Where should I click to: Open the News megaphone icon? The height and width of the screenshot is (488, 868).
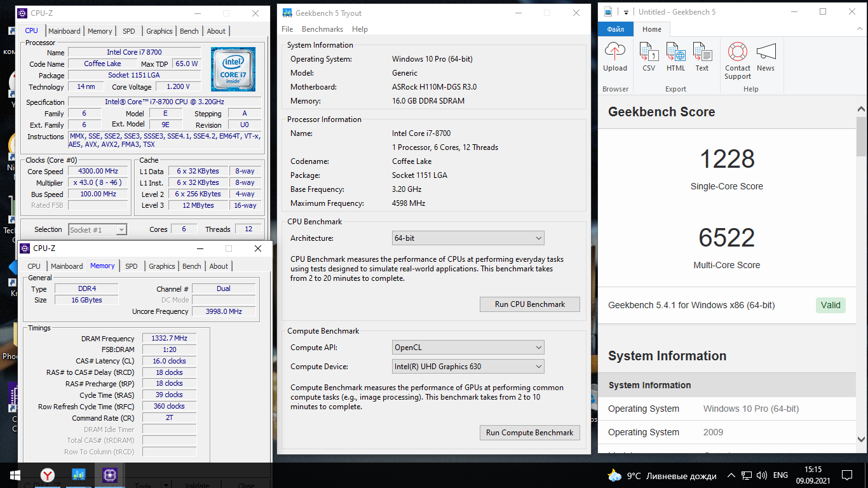tap(766, 52)
